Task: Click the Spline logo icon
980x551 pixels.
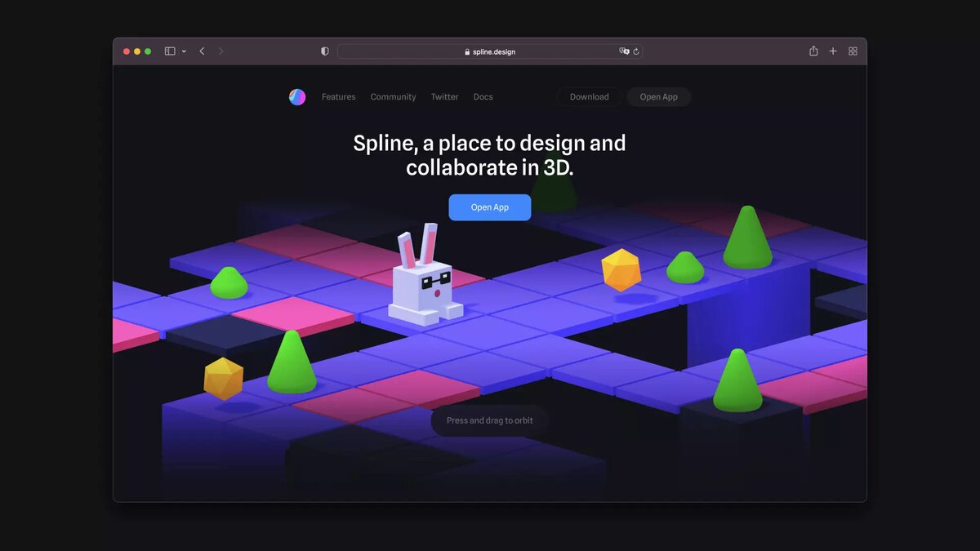Action: click(297, 97)
